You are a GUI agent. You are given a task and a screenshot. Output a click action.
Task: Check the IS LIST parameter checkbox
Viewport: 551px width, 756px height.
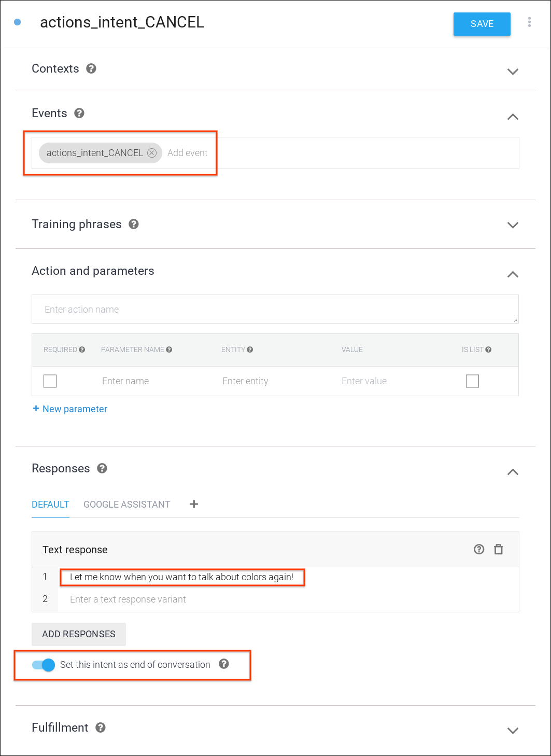click(472, 381)
